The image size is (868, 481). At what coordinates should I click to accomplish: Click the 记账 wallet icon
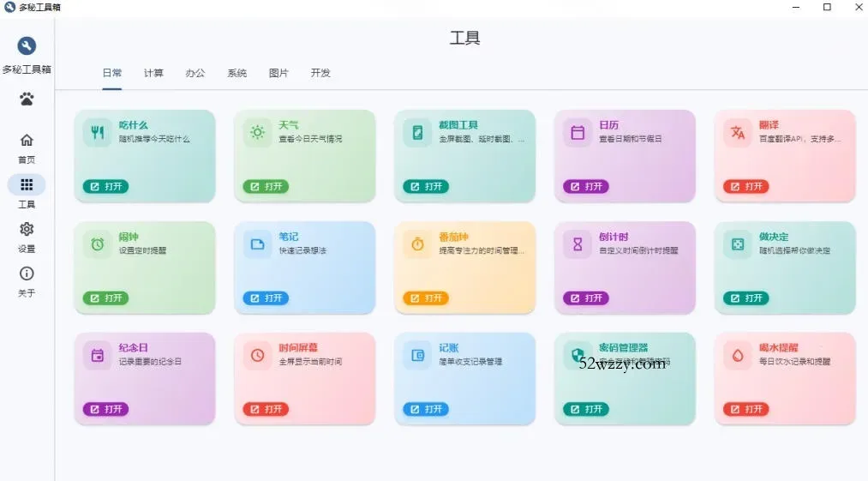coord(417,355)
